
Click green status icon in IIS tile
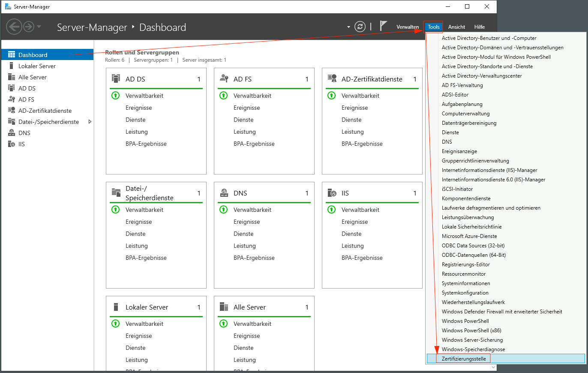[331, 209]
